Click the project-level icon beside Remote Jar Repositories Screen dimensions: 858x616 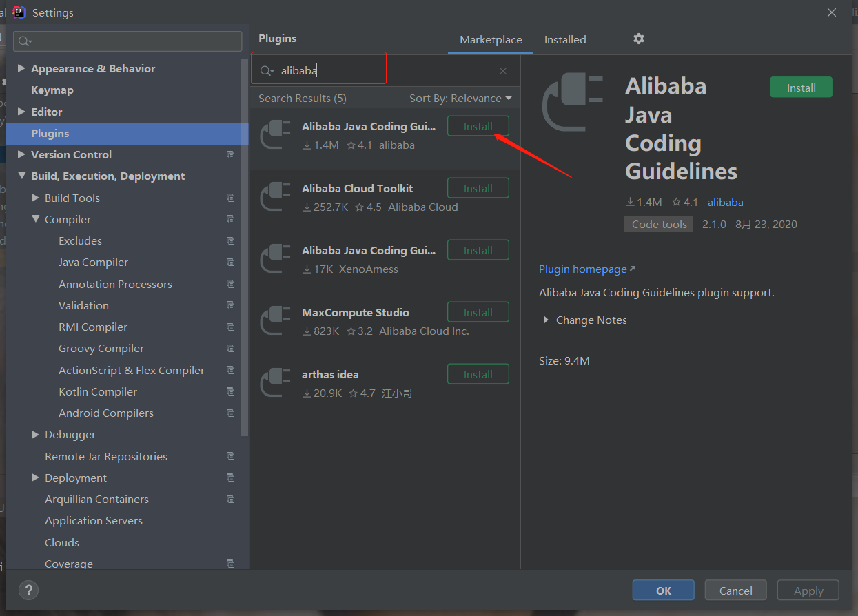pyautogui.click(x=231, y=456)
